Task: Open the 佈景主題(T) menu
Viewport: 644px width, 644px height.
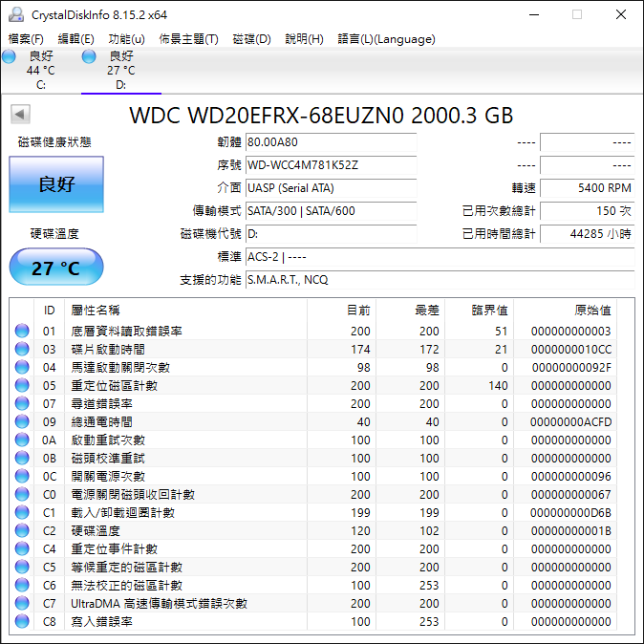Action: pos(188,39)
